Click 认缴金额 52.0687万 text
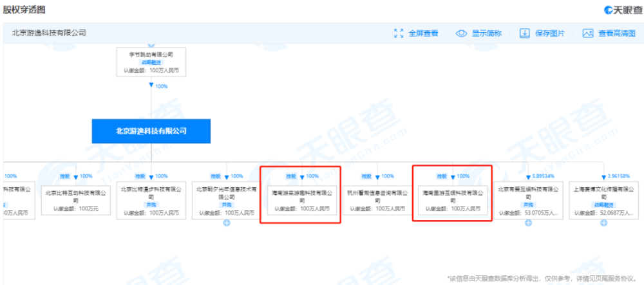Screen dimensions: 644x285 tap(603, 212)
